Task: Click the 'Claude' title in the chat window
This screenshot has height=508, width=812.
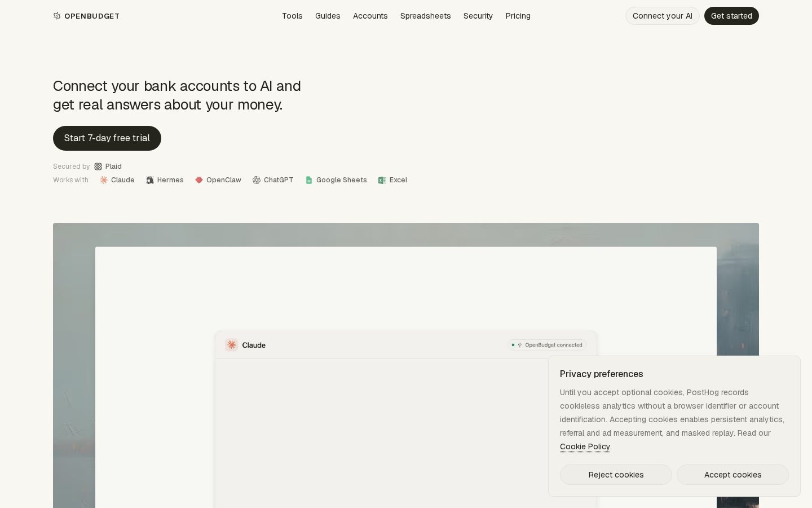Action: [254, 345]
